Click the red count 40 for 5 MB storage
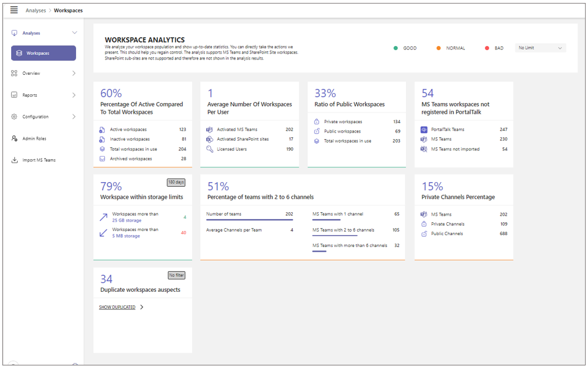Screen dimensions: 588x366 coord(183,232)
